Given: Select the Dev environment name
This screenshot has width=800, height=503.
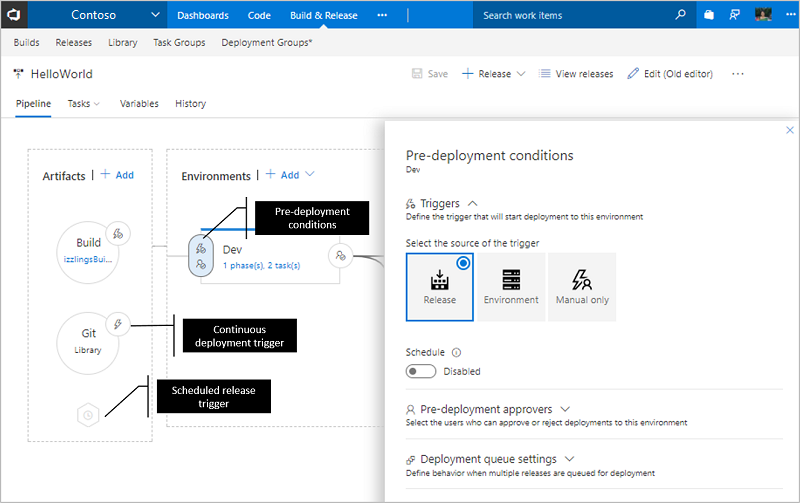Looking at the screenshot, I should pos(232,249).
